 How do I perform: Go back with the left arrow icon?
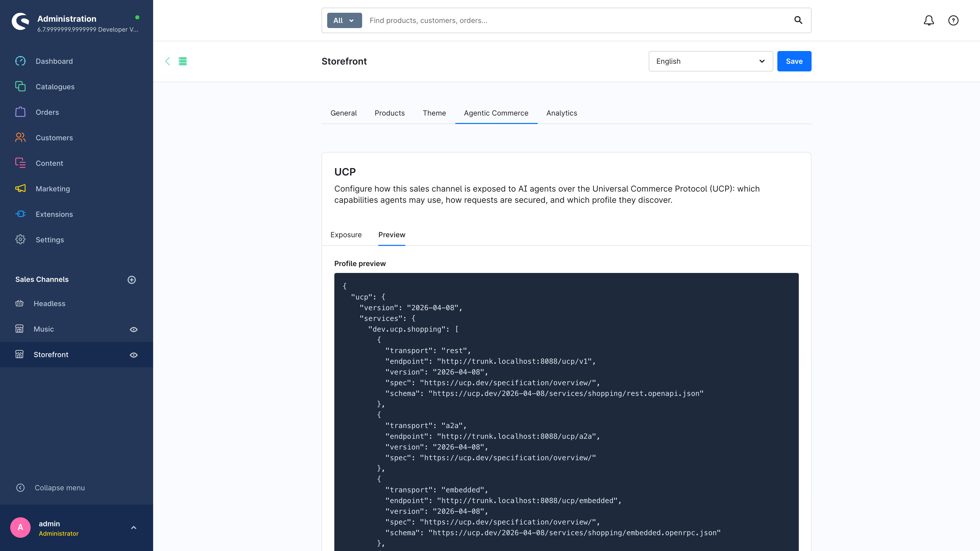coord(167,61)
